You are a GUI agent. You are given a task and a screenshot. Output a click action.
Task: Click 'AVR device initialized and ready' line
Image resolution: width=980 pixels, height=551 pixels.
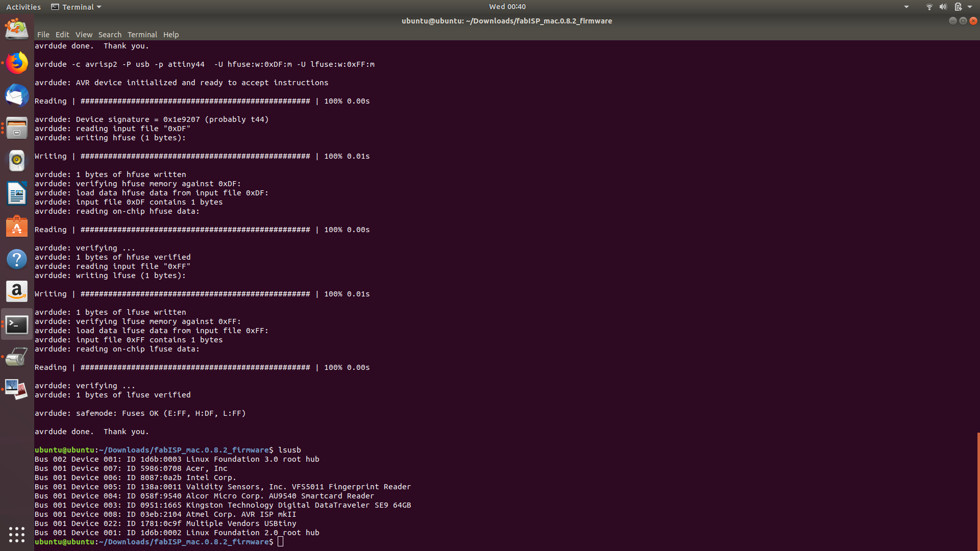tap(182, 83)
